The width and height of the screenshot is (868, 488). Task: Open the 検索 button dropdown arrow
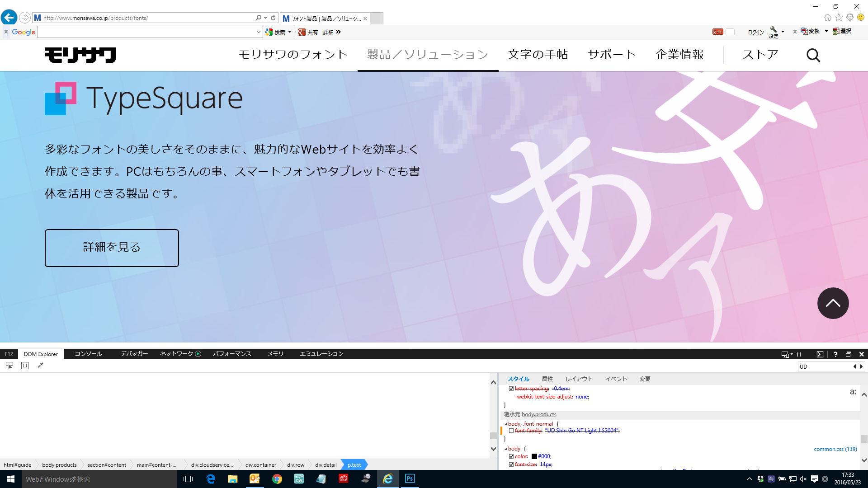(289, 32)
